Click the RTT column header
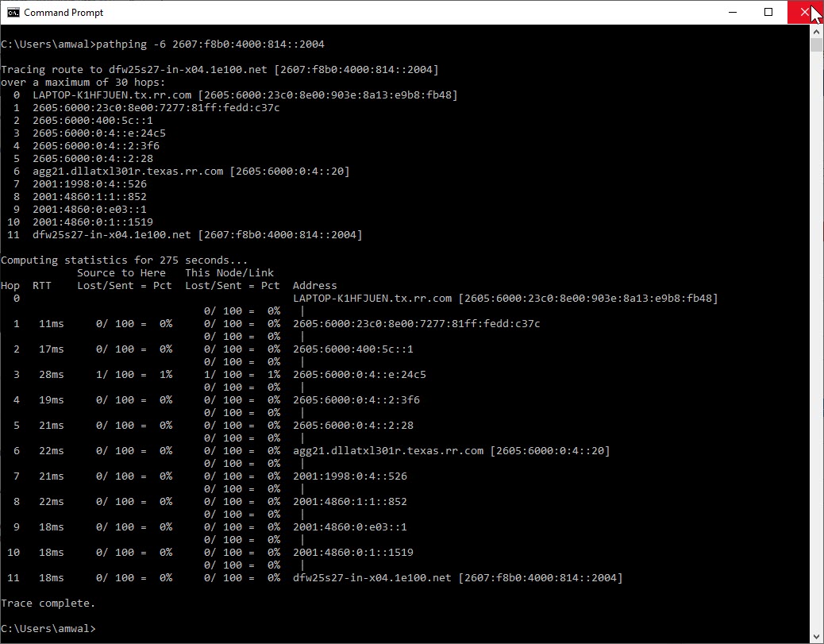Image resolution: width=824 pixels, height=644 pixels. (x=42, y=285)
